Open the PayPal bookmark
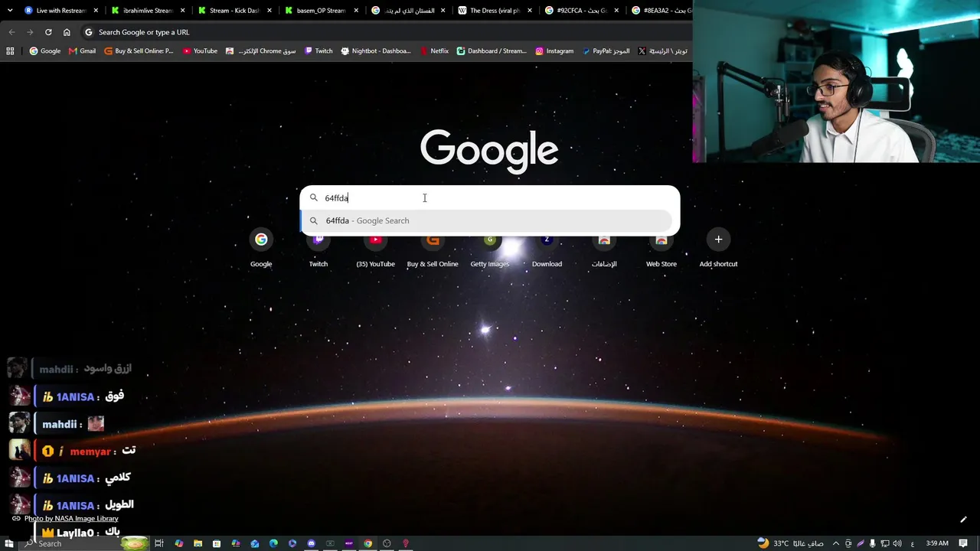 [606, 51]
